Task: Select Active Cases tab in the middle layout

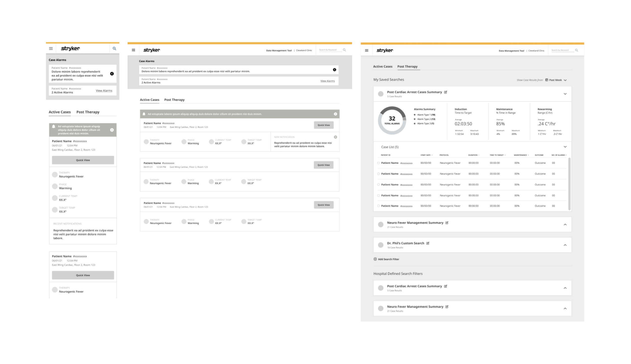Action: [x=149, y=100]
